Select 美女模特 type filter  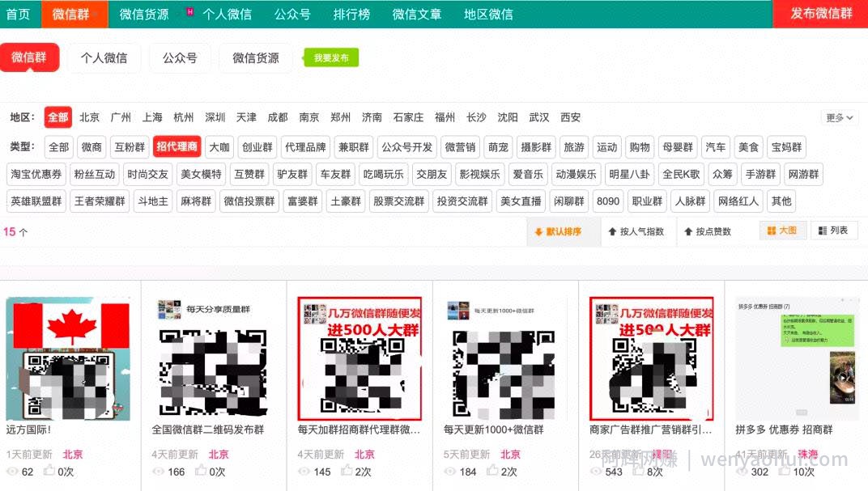click(201, 174)
